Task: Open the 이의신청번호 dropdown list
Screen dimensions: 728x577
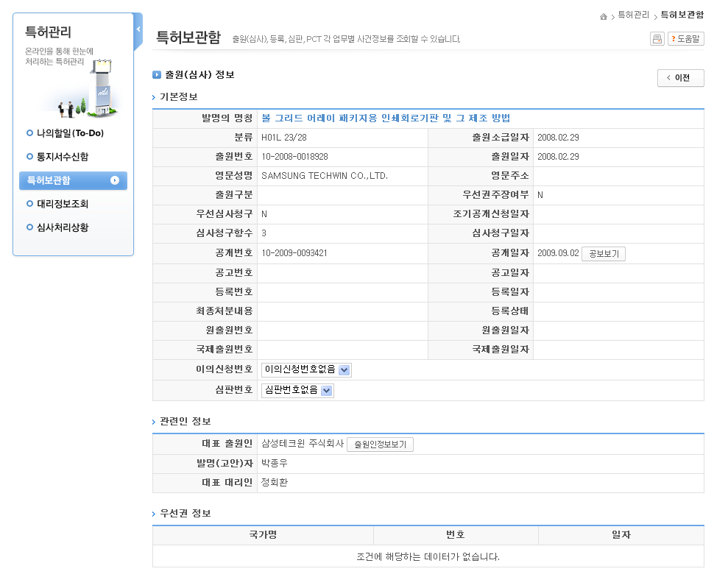Action: click(345, 370)
